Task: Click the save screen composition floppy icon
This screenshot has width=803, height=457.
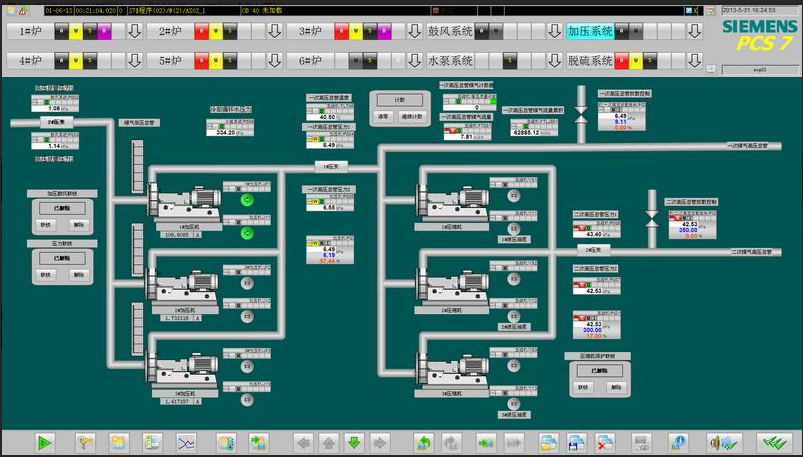Action: coord(577,442)
